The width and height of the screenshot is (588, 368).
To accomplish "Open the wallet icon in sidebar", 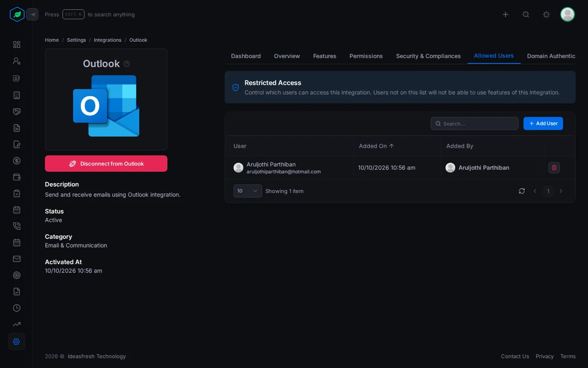I will (17, 177).
